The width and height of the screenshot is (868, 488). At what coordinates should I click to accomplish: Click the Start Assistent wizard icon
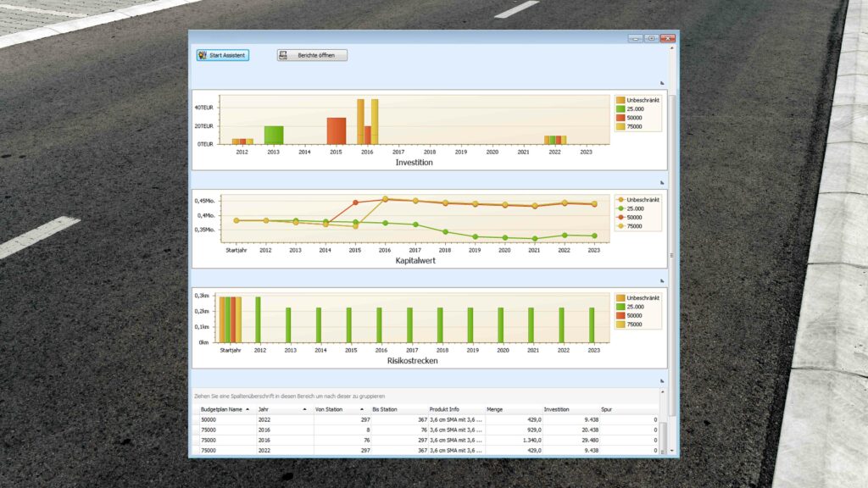203,54
